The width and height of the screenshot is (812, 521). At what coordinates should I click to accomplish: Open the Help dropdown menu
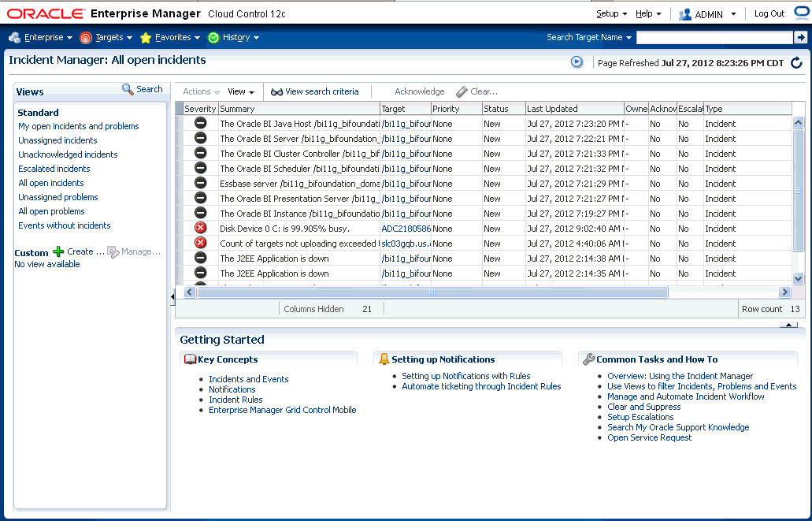pos(648,14)
